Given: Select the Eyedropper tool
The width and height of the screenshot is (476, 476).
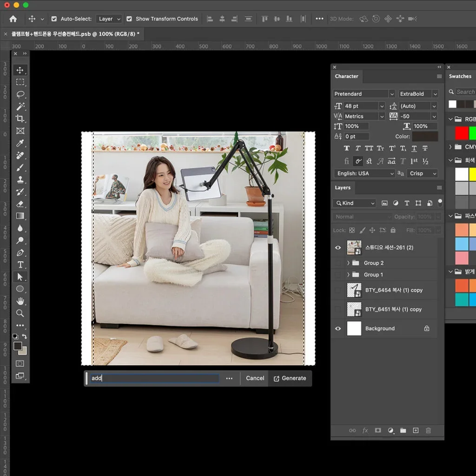Looking at the screenshot, I should (x=20, y=143).
